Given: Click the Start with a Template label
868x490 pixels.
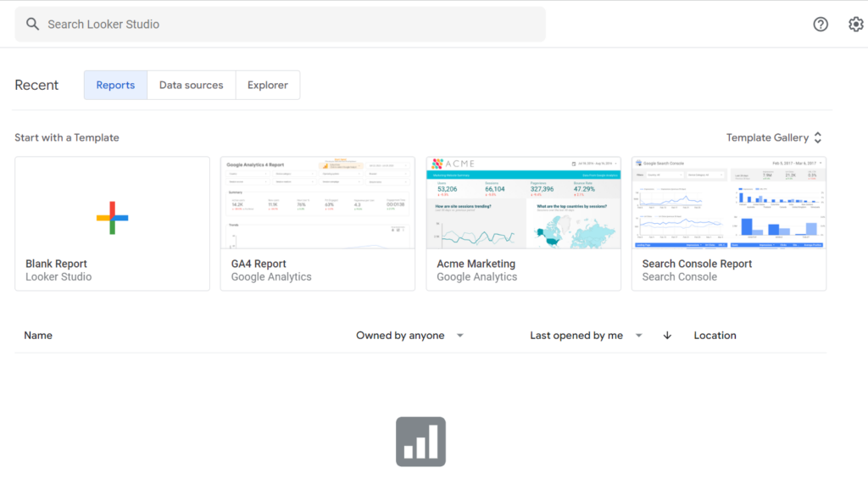Looking at the screenshot, I should [x=67, y=138].
